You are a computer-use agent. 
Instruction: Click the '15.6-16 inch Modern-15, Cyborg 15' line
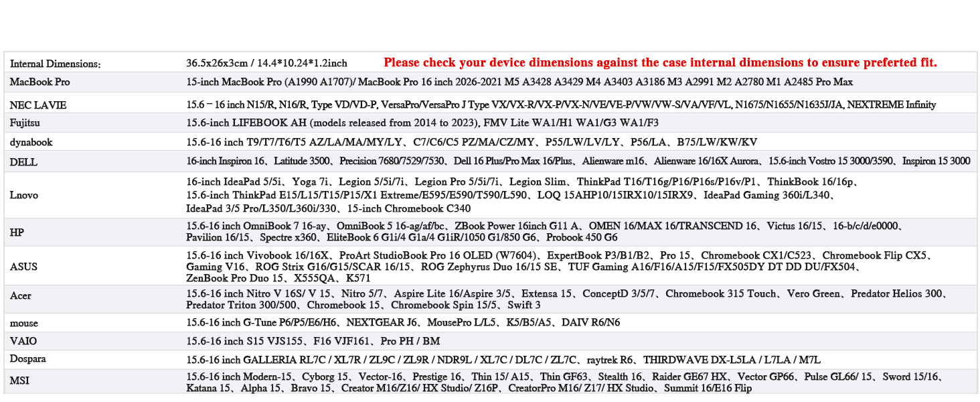[564, 377]
